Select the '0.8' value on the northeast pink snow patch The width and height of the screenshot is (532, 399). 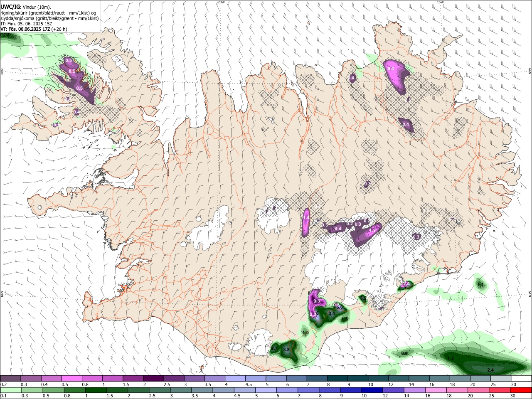pos(391,69)
